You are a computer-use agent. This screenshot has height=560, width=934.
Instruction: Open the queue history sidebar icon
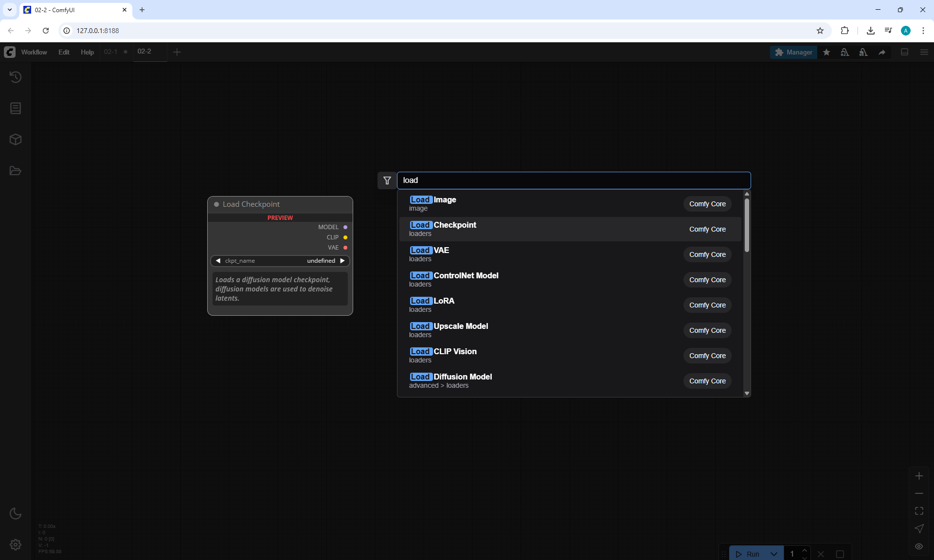pos(16,77)
